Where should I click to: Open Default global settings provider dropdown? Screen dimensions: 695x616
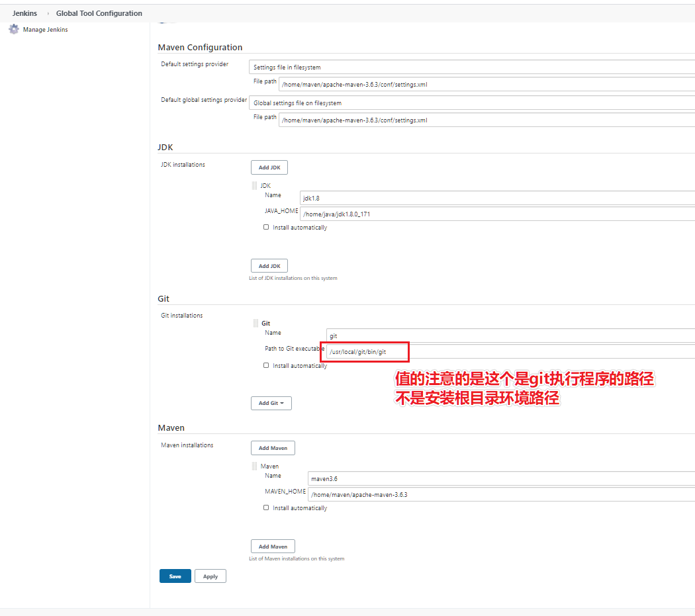pyautogui.click(x=471, y=103)
